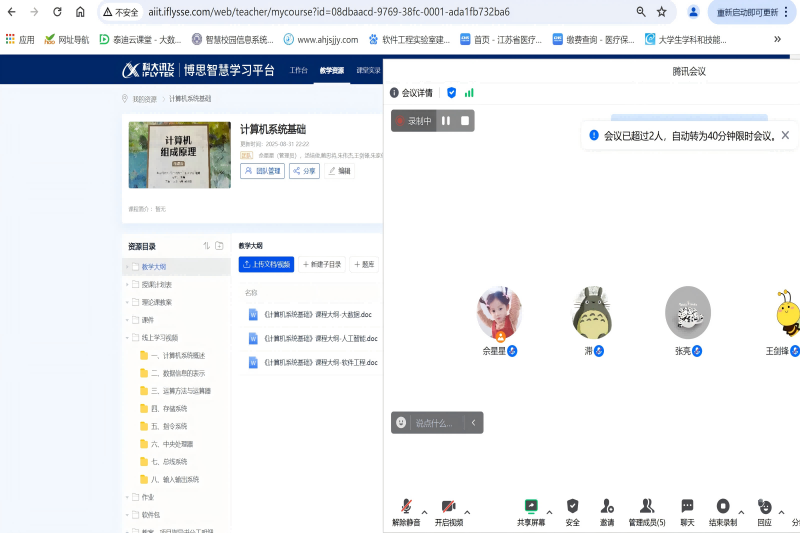The height and width of the screenshot is (533, 800).
Task: Click the 团队管理 button
Action: [x=263, y=171]
